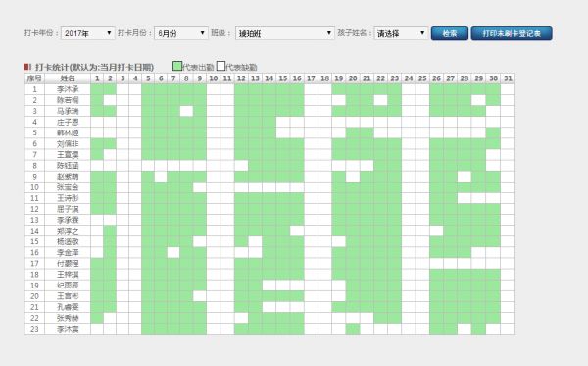Image resolution: width=588 pixels, height=366 pixels.
Task: Click day 9 column header
Action: coord(200,78)
